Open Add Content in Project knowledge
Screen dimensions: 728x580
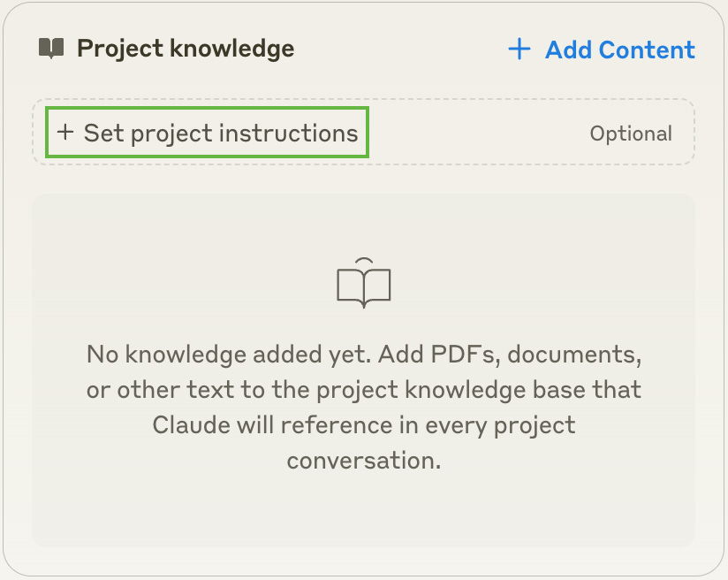[602, 50]
